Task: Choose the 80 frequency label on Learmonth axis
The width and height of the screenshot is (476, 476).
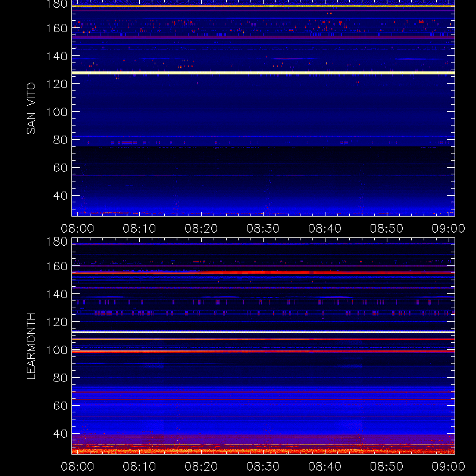Action: pos(60,378)
